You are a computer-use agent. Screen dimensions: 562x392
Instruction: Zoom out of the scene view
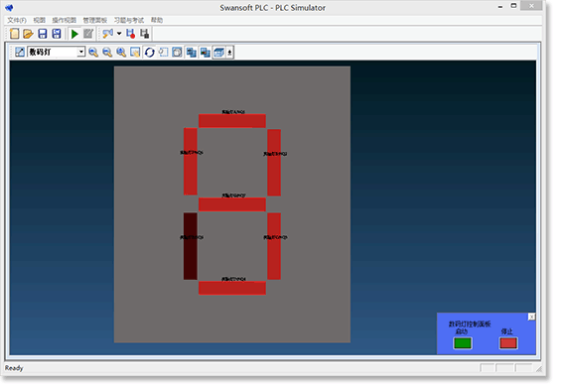coord(107,53)
